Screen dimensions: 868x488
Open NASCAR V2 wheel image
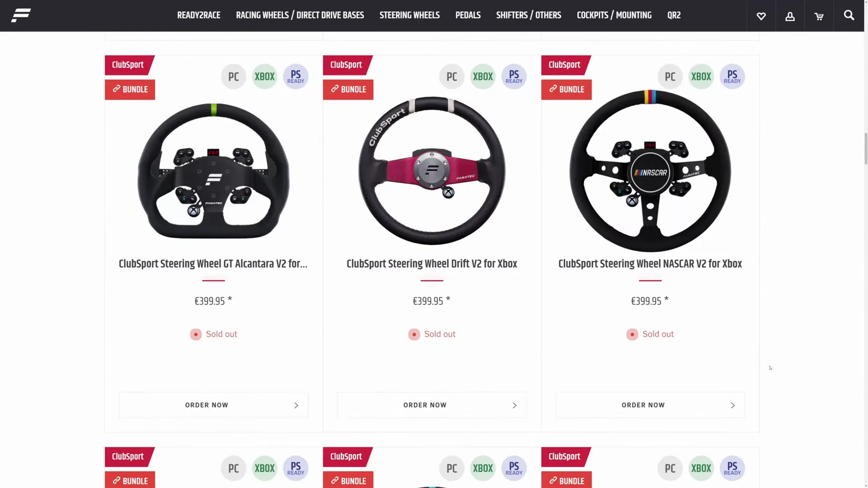(650, 171)
